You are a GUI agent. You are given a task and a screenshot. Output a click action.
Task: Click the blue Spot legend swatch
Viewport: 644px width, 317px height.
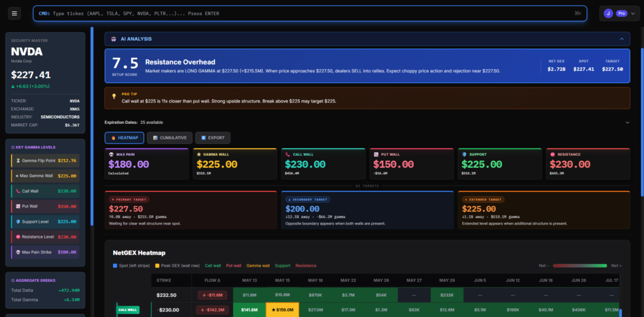[x=115, y=265]
